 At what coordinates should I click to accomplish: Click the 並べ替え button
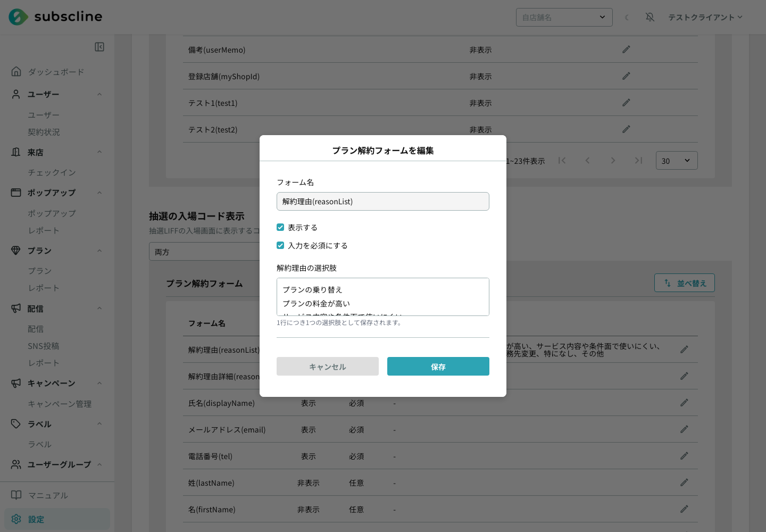click(685, 283)
